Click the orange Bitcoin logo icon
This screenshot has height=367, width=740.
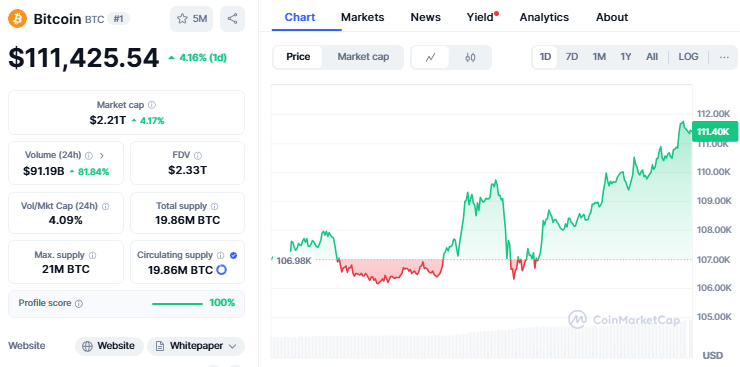(17, 19)
